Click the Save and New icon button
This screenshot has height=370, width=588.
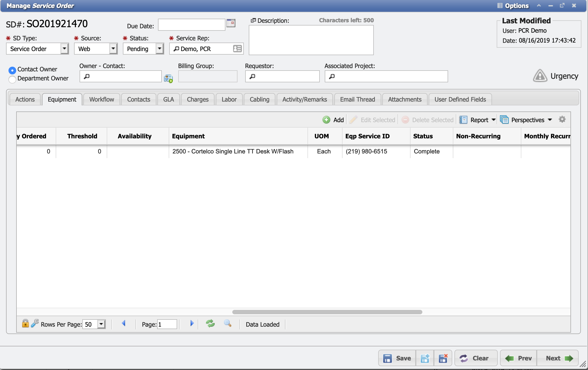425,358
